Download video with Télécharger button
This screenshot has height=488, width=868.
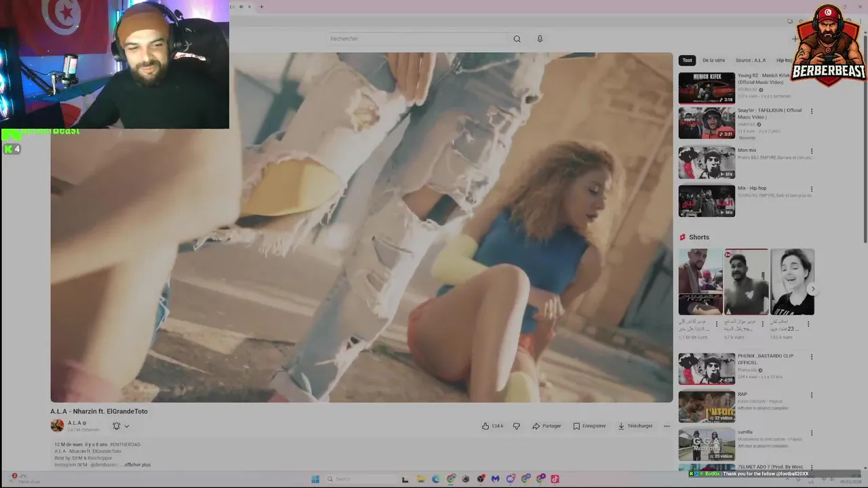[635, 426]
